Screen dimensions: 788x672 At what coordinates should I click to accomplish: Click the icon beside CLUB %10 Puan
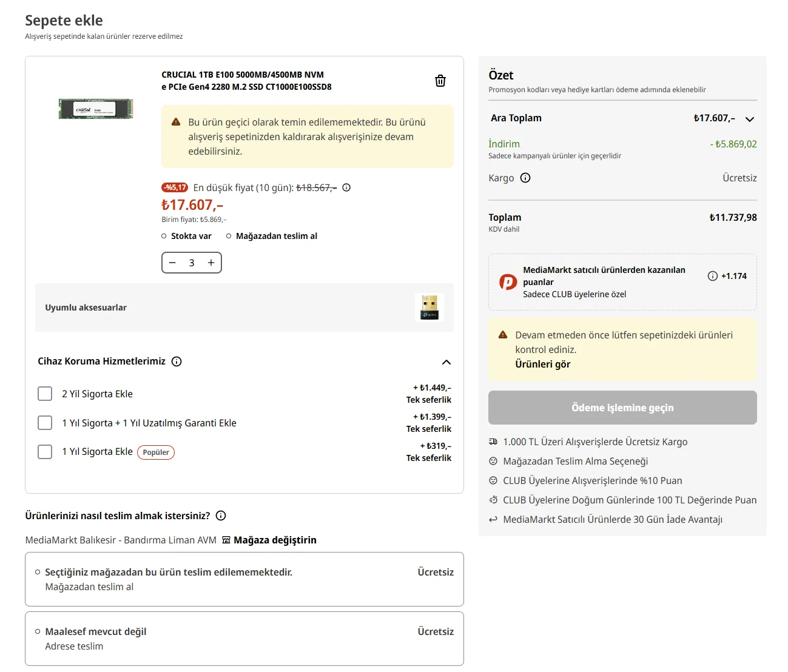(493, 480)
